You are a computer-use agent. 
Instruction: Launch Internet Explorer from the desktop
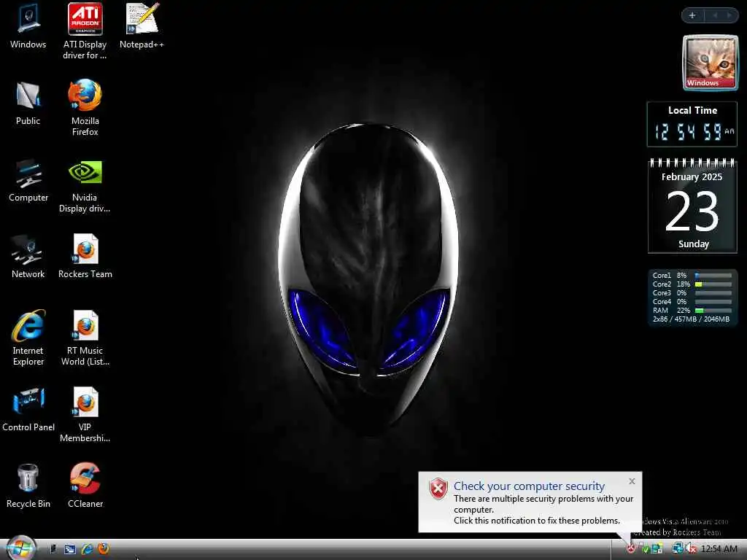point(28,338)
